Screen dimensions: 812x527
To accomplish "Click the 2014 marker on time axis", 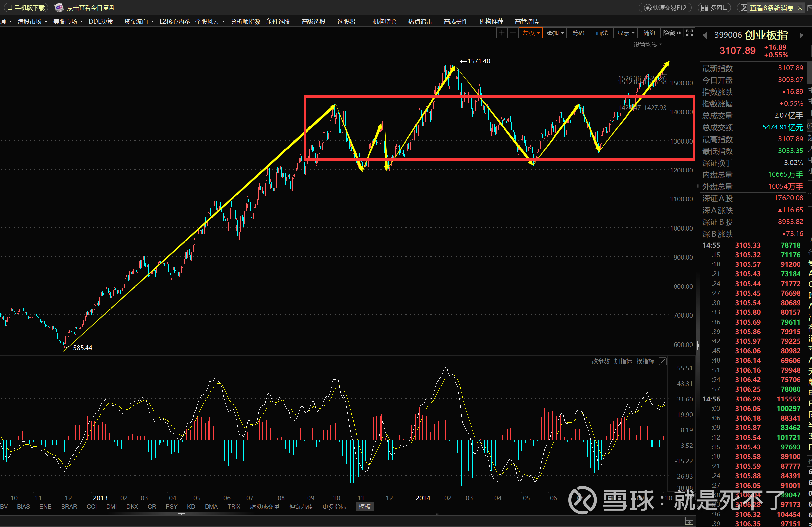I will coord(423,498).
